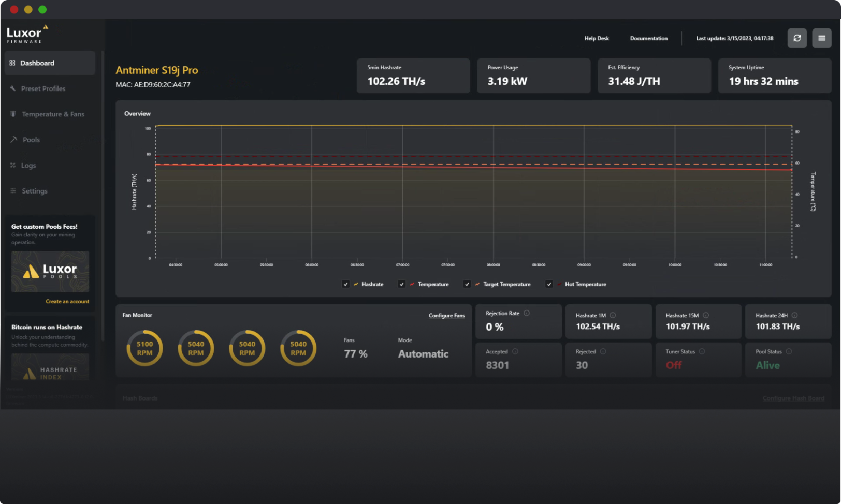The image size is (841, 504).
Task: Click the Rejection Rate info icon
Action: pyautogui.click(x=526, y=313)
